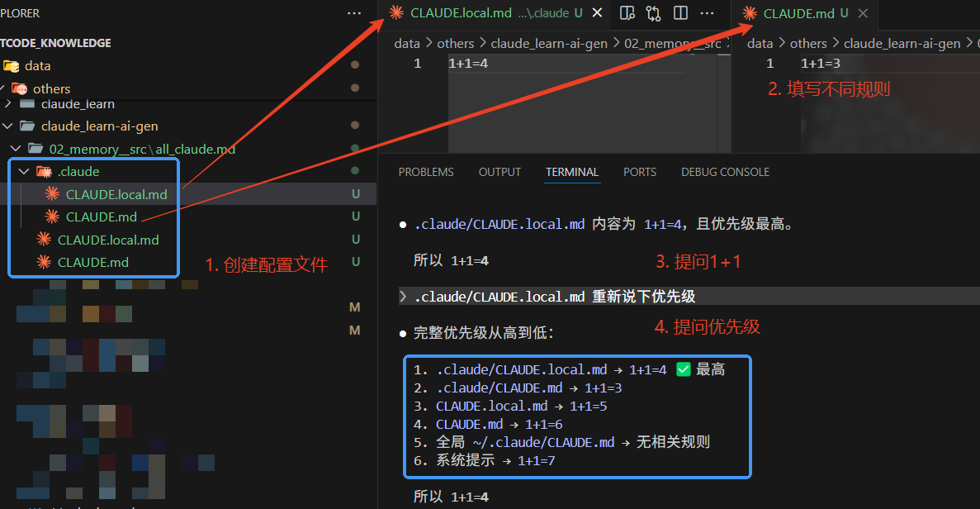Image resolution: width=980 pixels, height=509 pixels.
Task: Click the .claude folder icon
Action: click(44, 171)
